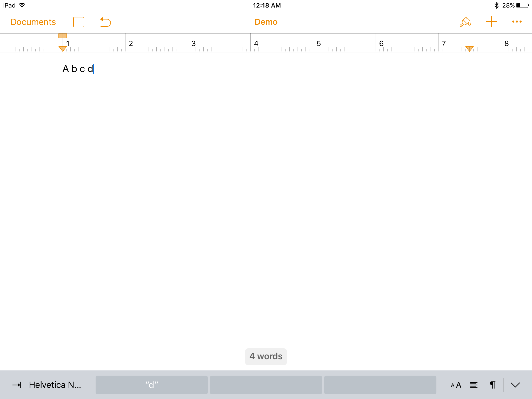532x399 pixels.
Task: Open the Helvetica Neue font picker
Action: point(55,385)
